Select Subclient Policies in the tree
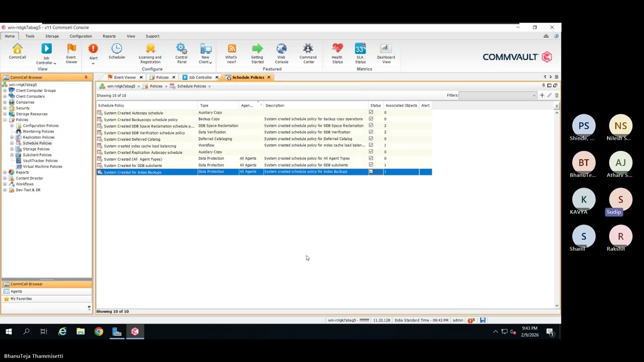 (x=37, y=155)
